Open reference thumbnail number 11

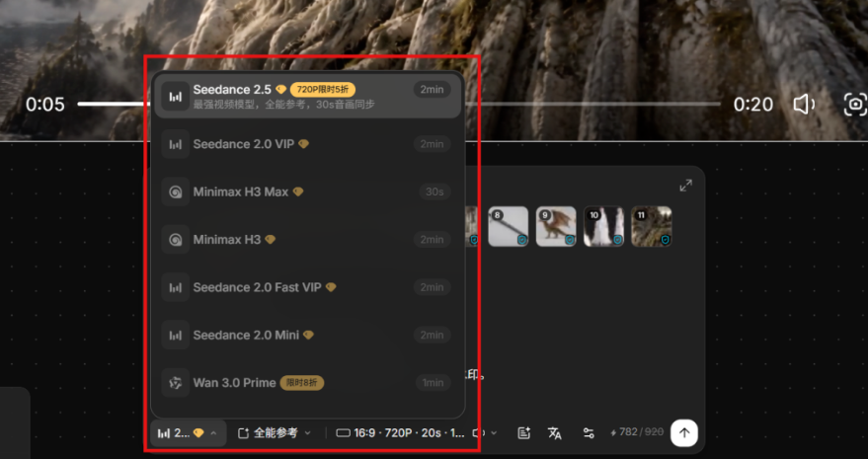pos(652,226)
